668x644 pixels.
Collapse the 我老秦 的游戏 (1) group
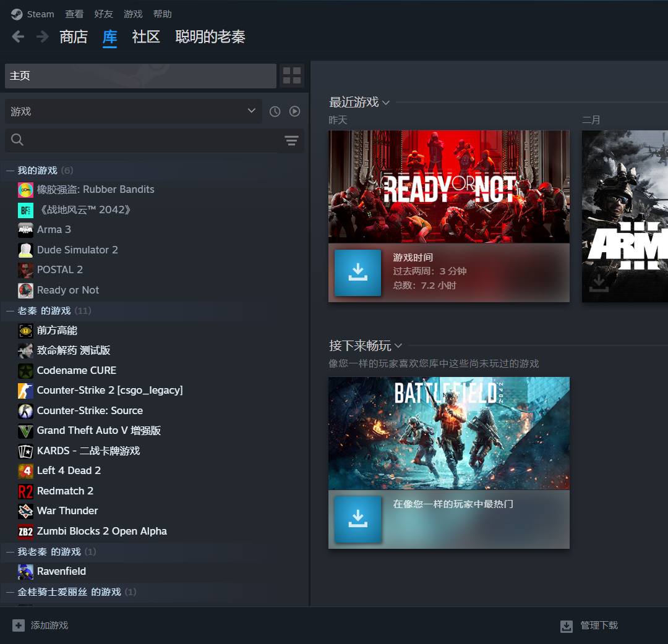pyautogui.click(x=10, y=552)
